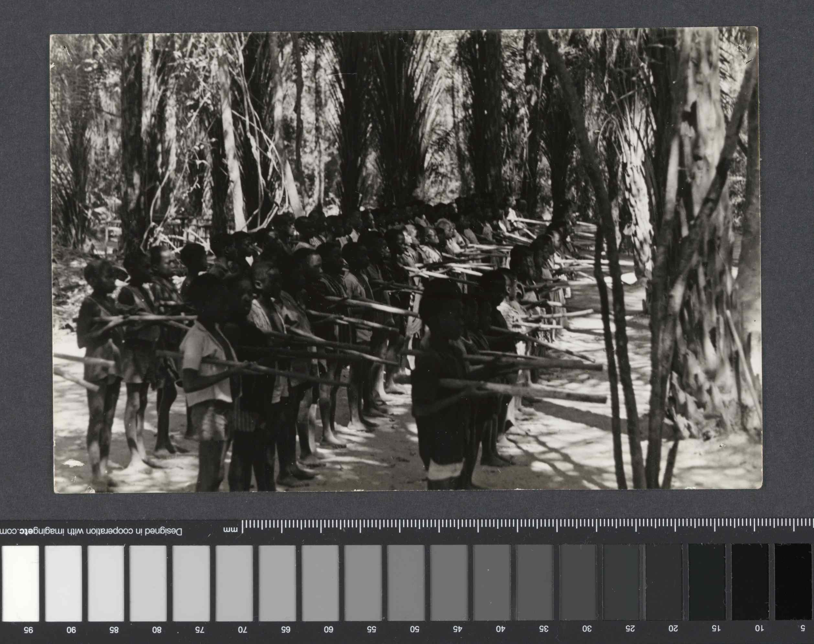
Task: Click the "mm" unit label beside the ruler
Action: (230, 530)
